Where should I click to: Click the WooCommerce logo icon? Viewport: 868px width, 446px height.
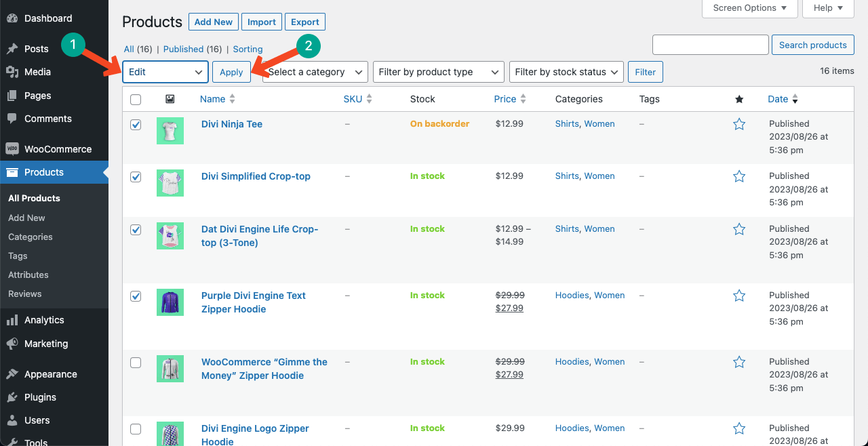12,149
